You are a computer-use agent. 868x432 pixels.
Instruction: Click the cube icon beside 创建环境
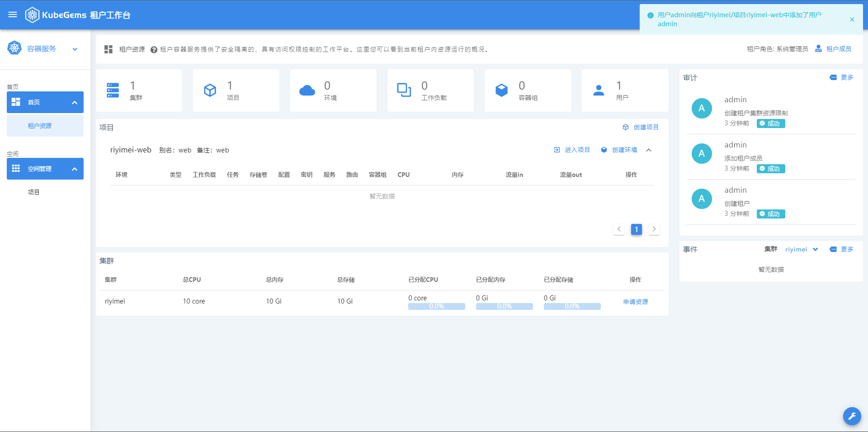604,150
